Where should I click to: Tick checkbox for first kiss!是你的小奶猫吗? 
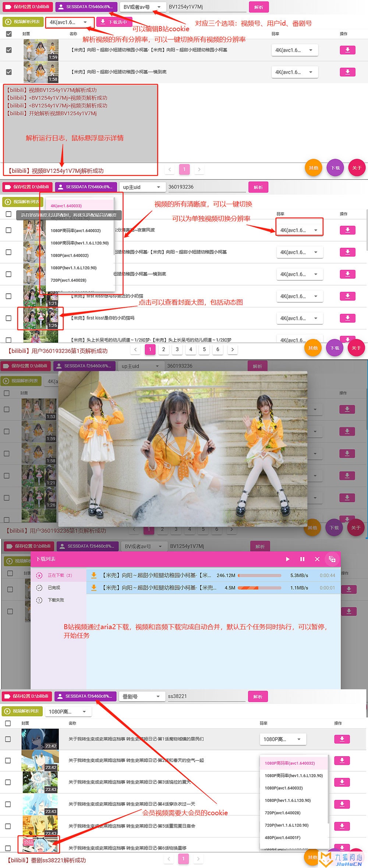[8, 318]
